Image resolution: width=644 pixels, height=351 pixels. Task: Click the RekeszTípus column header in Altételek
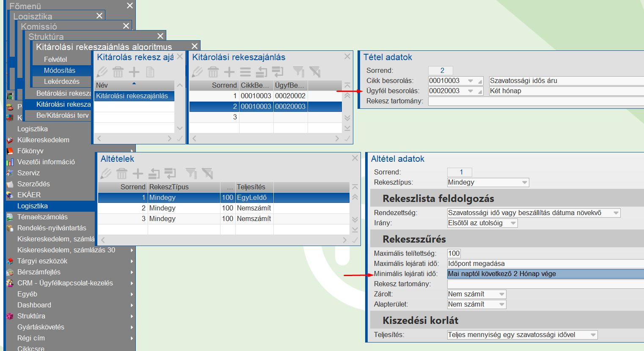click(x=184, y=187)
